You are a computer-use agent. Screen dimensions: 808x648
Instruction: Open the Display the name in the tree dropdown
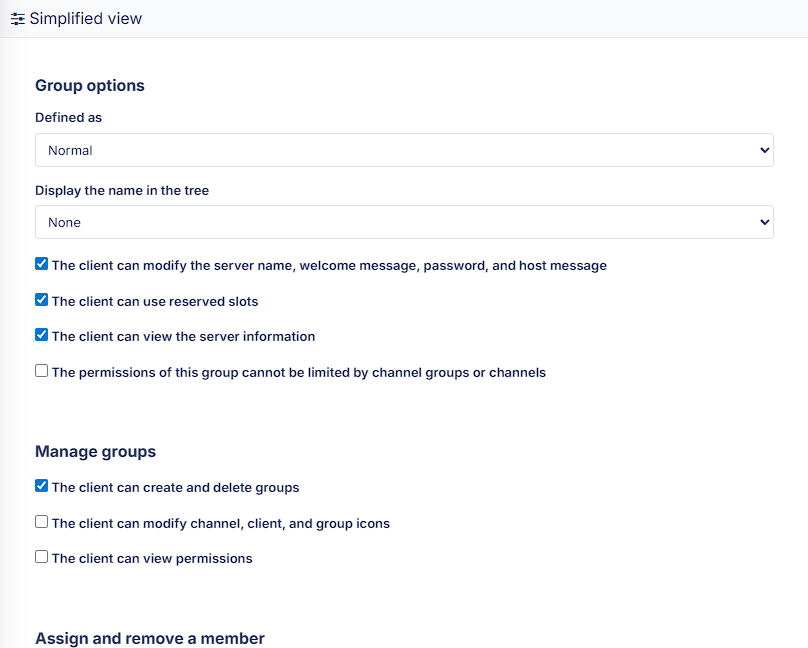tap(404, 222)
